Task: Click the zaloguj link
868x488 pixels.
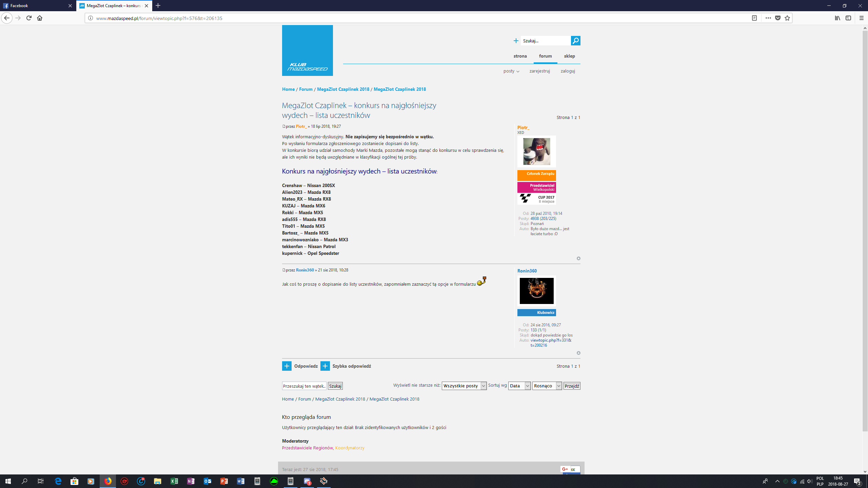Action: pos(568,71)
